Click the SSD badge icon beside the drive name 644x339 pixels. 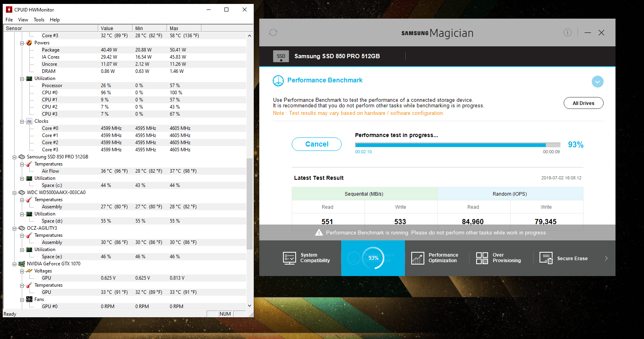[x=281, y=56]
